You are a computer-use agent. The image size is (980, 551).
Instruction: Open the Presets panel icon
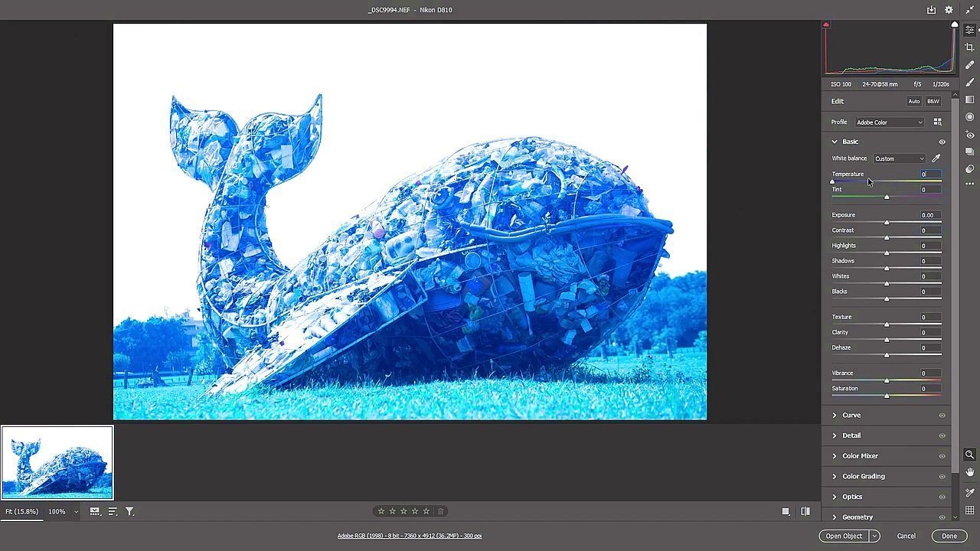pos(969,168)
